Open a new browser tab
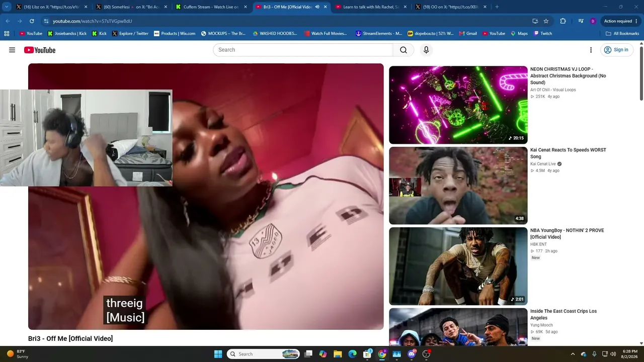The width and height of the screenshot is (644, 362). 497,7
